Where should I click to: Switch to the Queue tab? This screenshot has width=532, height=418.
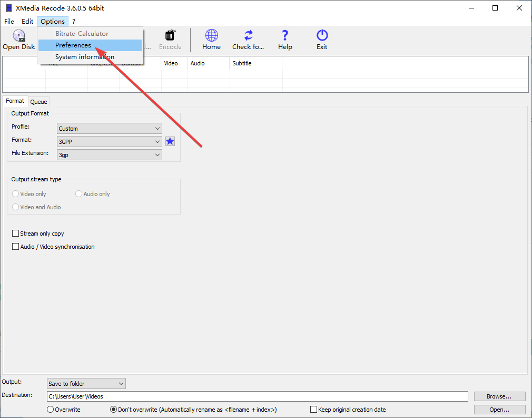38,102
